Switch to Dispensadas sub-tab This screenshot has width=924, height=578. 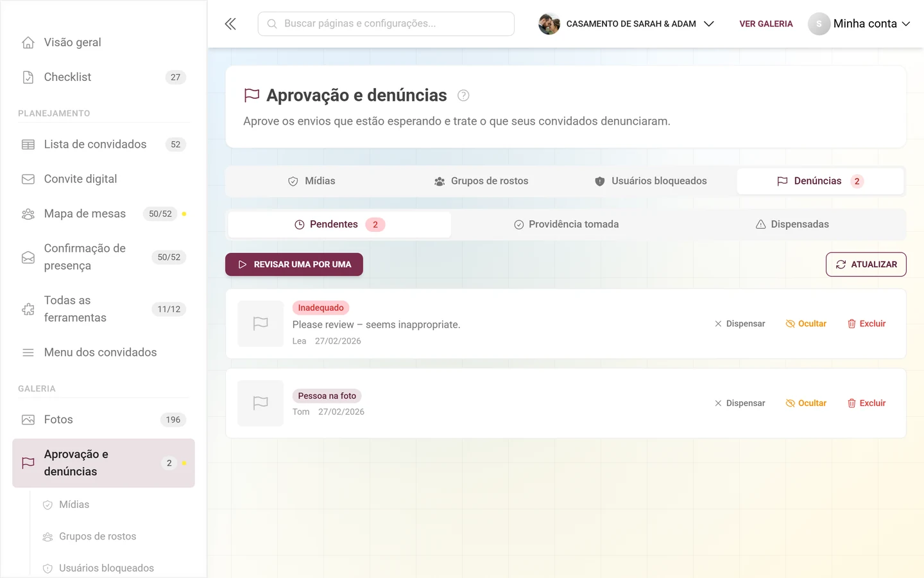(792, 225)
